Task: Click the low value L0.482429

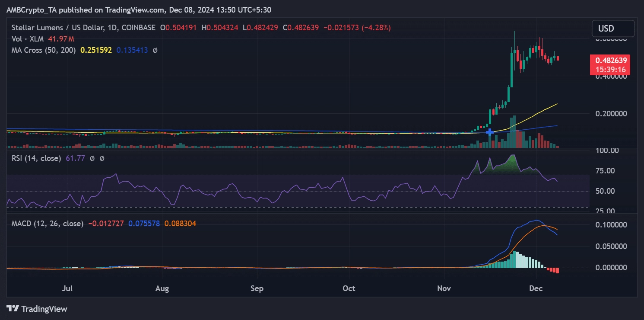Action: click(260, 28)
